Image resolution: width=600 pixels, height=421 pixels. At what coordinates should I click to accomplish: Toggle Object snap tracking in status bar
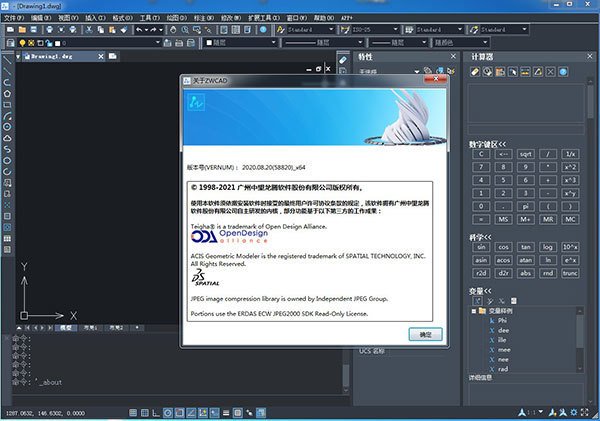point(191,413)
